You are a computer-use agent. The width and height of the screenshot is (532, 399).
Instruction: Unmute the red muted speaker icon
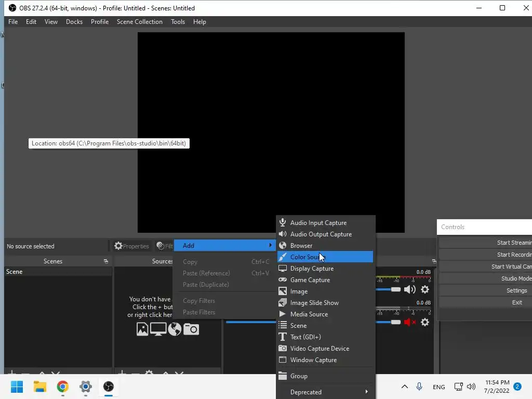coord(409,322)
